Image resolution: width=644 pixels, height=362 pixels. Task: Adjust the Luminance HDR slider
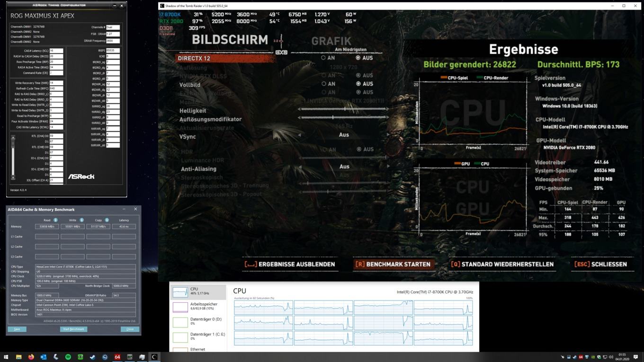(x=343, y=157)
